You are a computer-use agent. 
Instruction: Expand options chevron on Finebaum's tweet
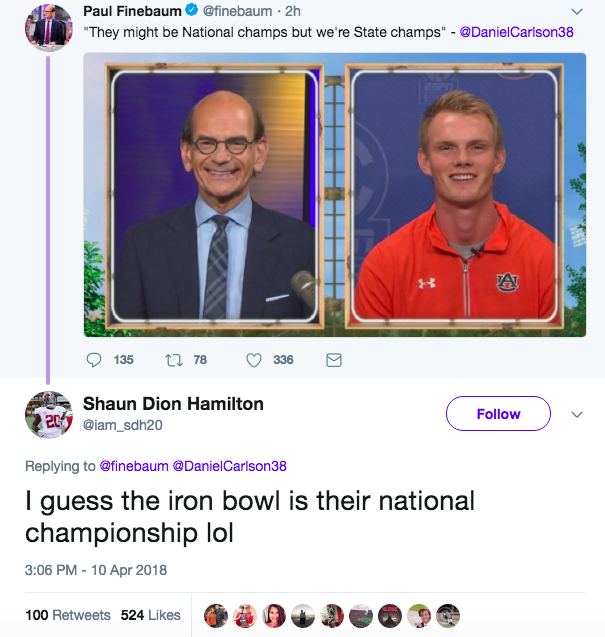(x=577, y=12)
